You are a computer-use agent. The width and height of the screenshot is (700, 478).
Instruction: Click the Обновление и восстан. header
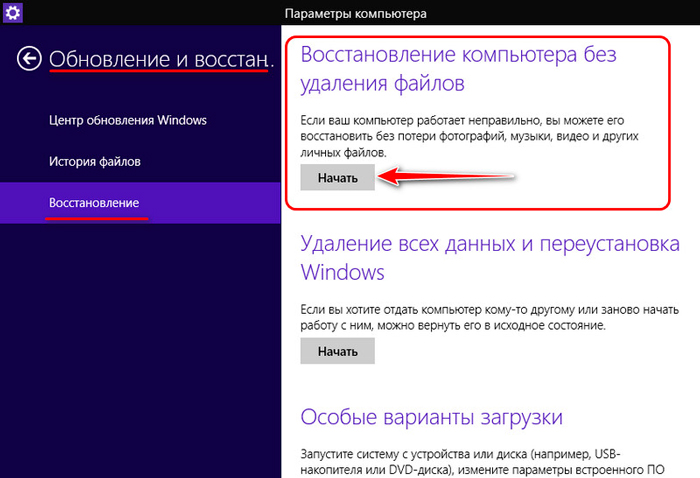tap(161, 59)
